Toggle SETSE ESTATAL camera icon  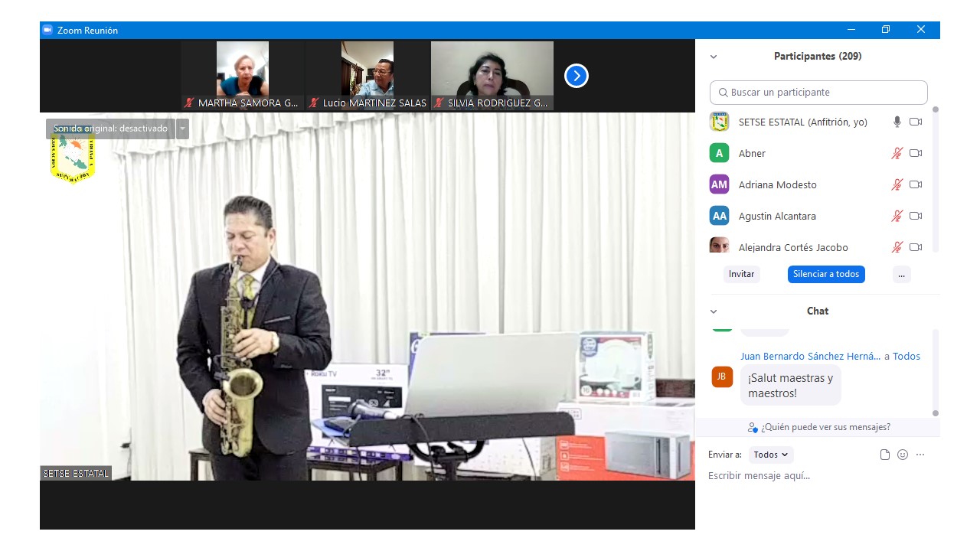click(916, 122)
